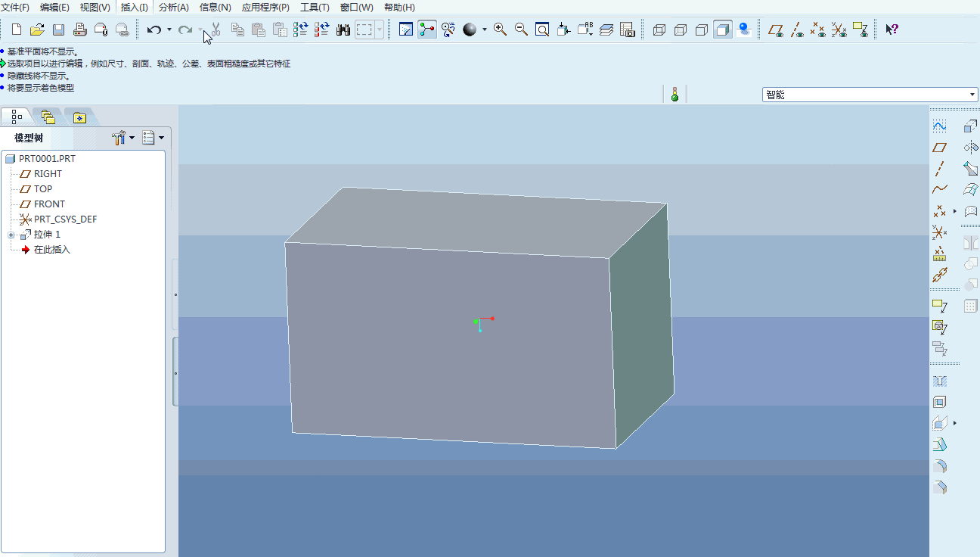This screenshot has height=557, width=980.
Task: Select the Extrude tool
Action: [971, 126]
